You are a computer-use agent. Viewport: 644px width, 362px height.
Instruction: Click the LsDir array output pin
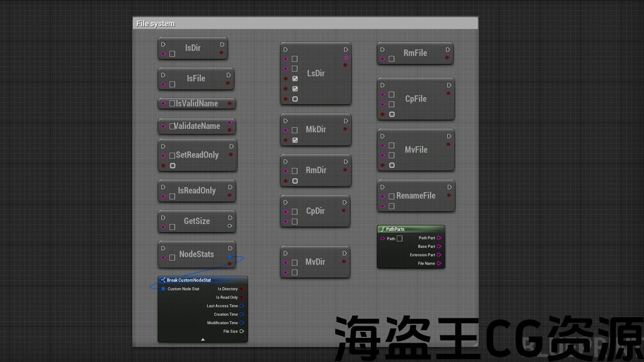[x=346, y=58]
